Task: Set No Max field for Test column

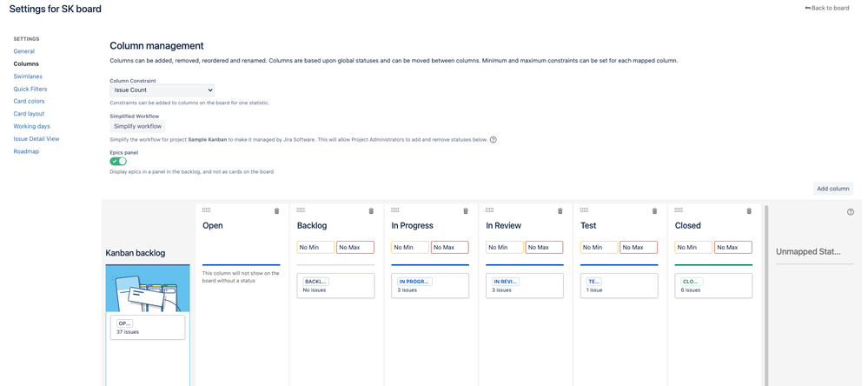Action: (x=639, y=247)
